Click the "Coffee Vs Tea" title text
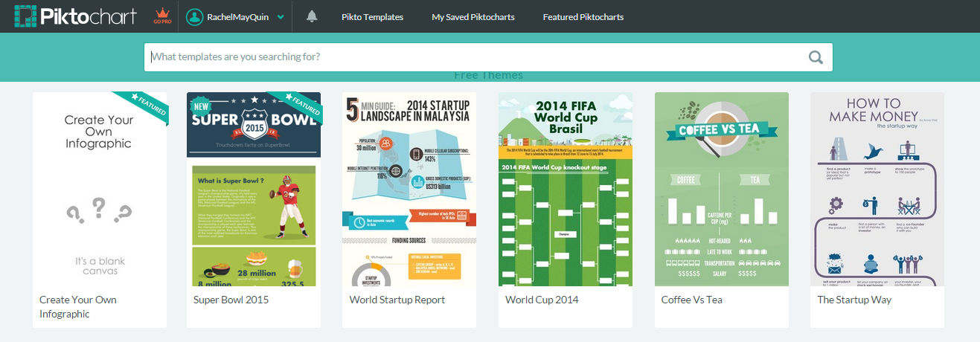 click(x=692, y=300)
